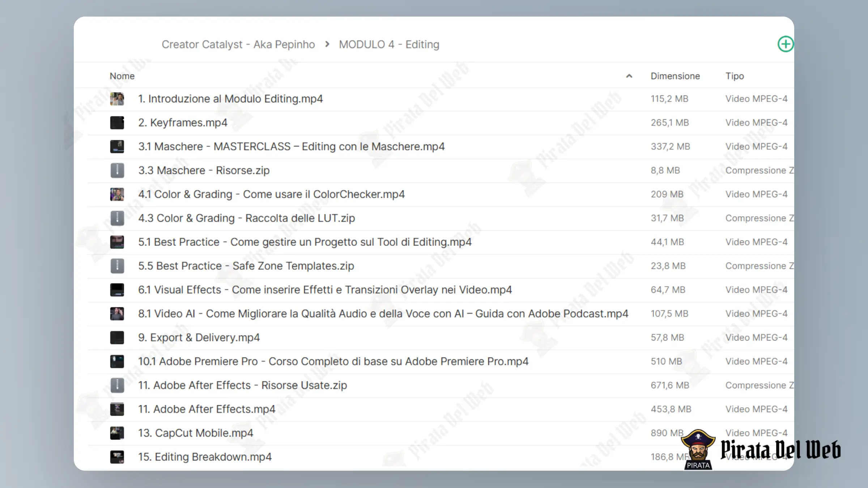Click the ColorChecker video thumbnail
The width and height of the screenshot is (868, 488).
[x=117, y=194]
